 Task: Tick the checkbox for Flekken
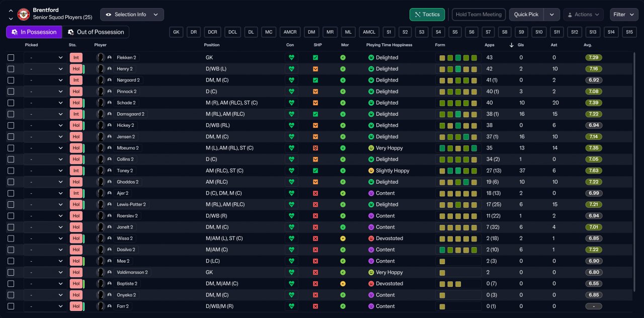(x=11, y=58)
